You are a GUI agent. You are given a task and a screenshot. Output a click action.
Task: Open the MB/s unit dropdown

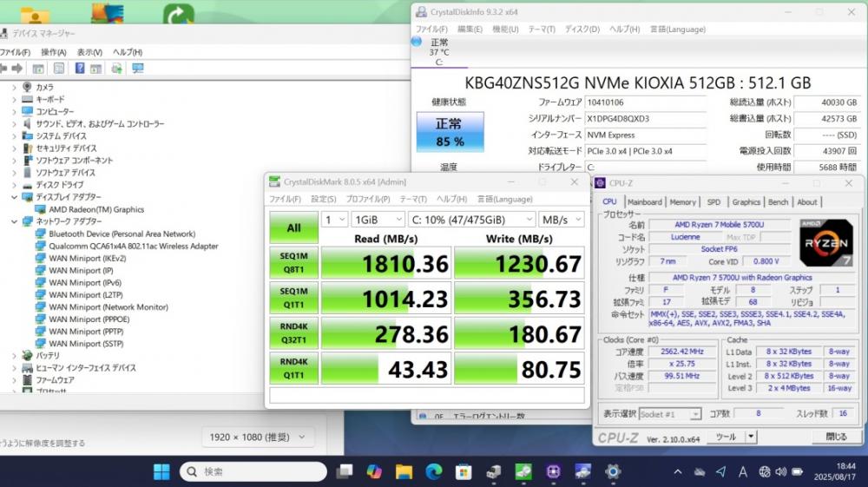pos(562,220)
